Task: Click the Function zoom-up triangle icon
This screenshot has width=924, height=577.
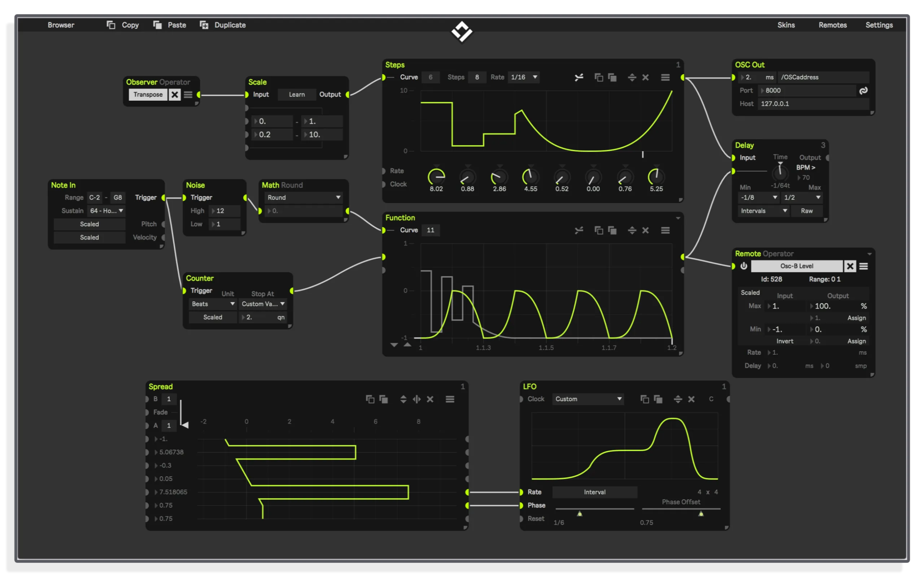Action: 407,345
